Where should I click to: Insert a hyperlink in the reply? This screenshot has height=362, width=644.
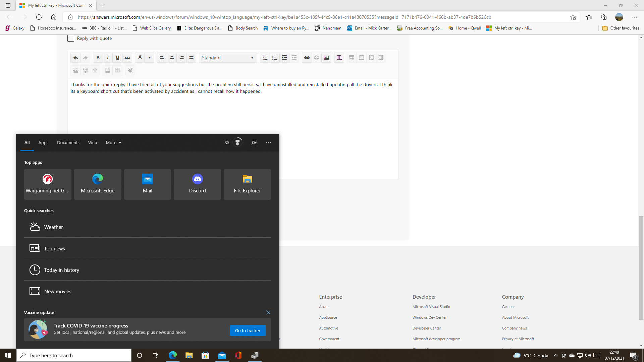(x=307, y=58)
